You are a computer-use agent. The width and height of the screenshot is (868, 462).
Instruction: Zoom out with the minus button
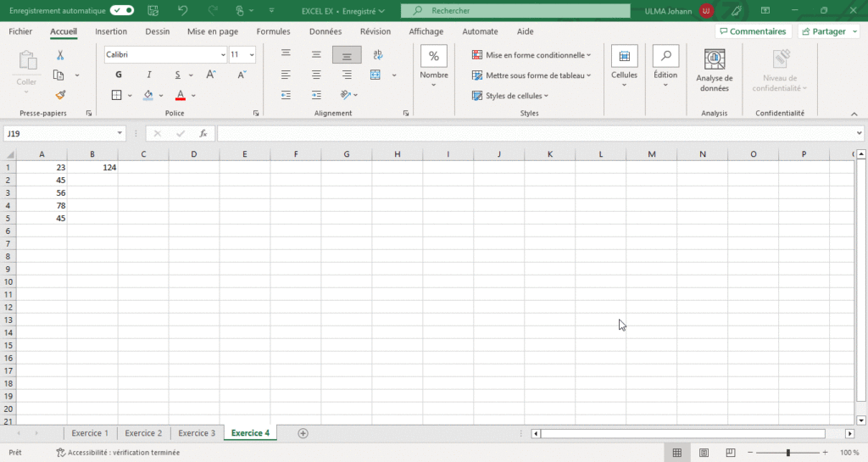point(750,453)
